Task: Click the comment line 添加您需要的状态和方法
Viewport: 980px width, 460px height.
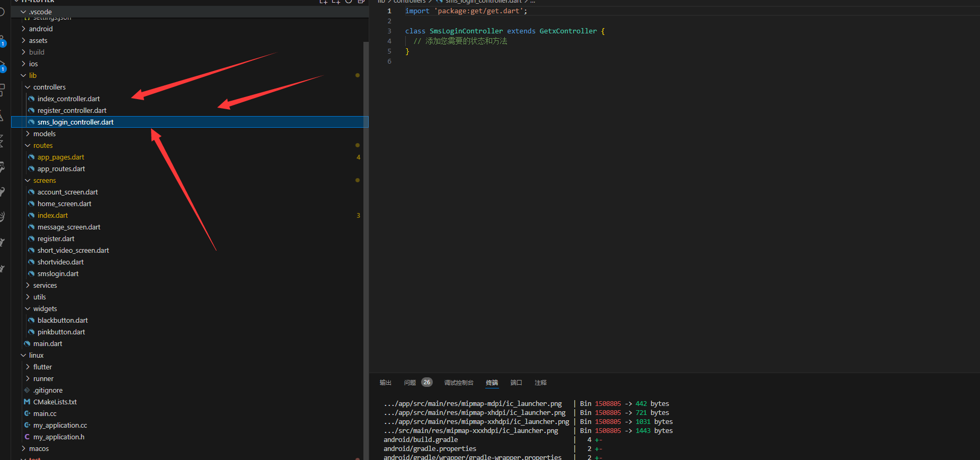Action: tap(460, 41)
